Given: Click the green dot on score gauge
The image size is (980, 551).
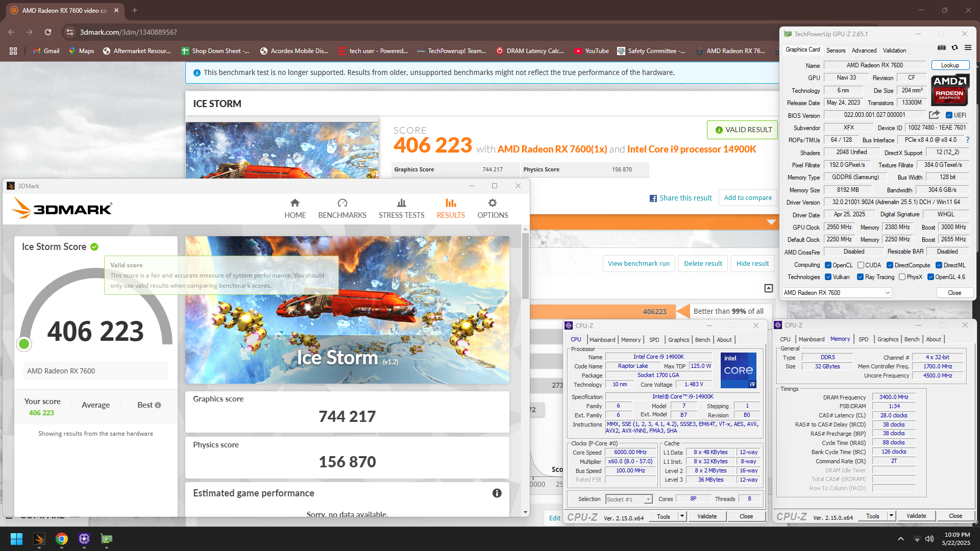Looking at the screenshot, I should click(x=24, y=344).
